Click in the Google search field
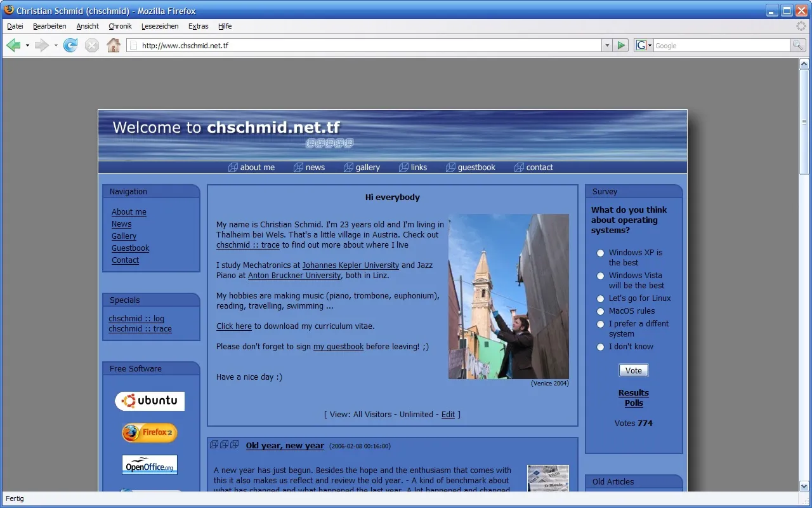Image resolution: width=812 pixels, height=508 pixels. click(721, 45)
